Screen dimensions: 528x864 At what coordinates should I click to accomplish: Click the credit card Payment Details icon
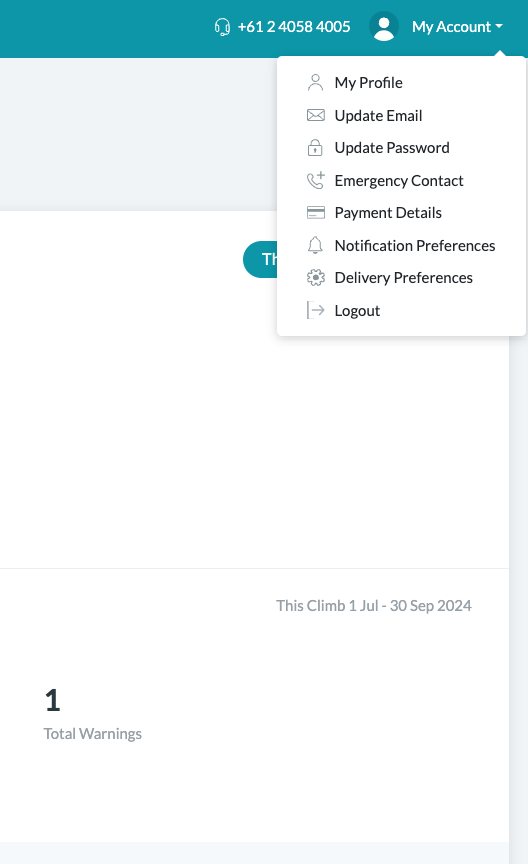[x=315, y=213]
